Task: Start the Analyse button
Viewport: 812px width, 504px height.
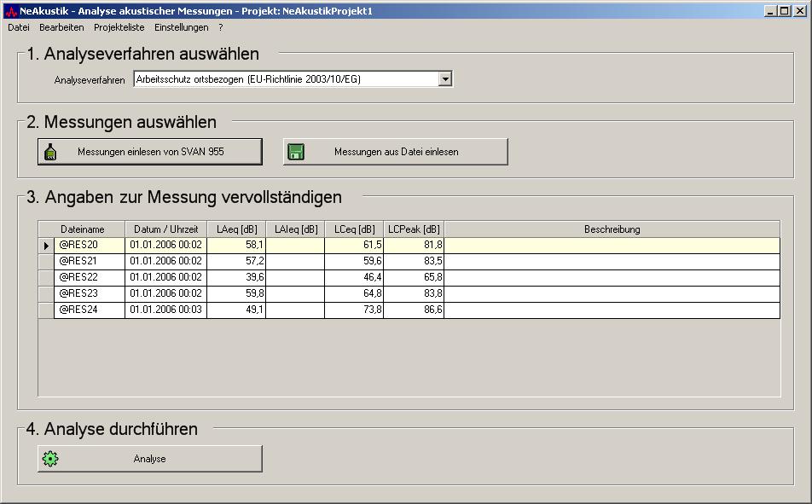Action: coord(149,459)
